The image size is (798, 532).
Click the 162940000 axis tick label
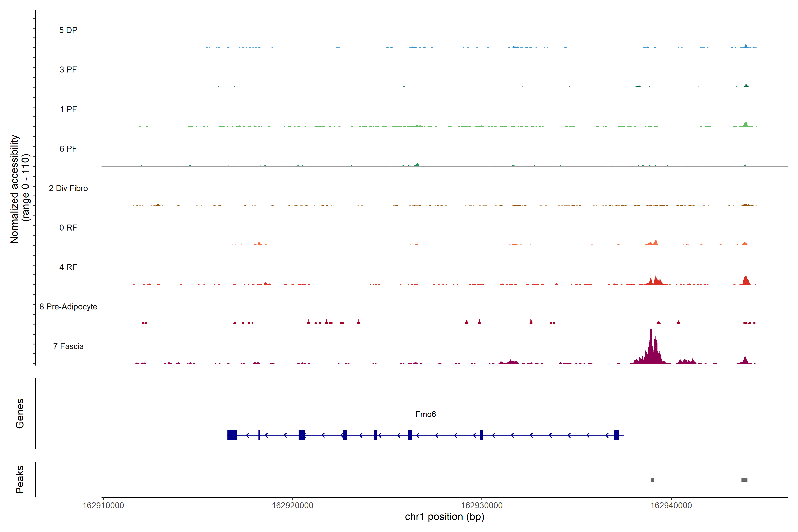coord(671,505)
